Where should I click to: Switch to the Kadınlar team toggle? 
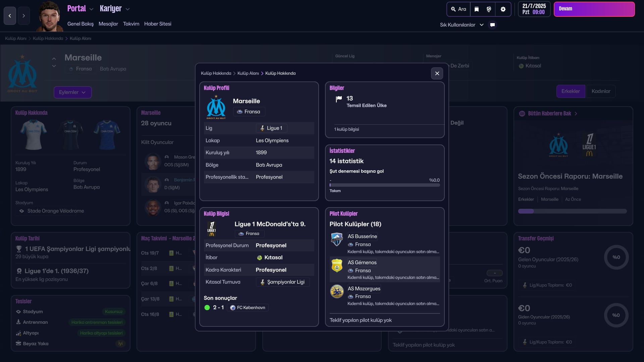601,91
